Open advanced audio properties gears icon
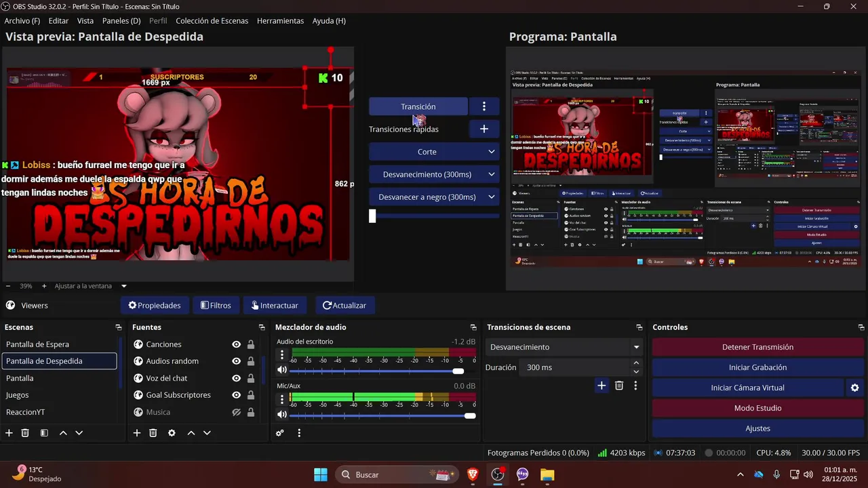The width and height of the screenshot is (868, 488). 280,432
